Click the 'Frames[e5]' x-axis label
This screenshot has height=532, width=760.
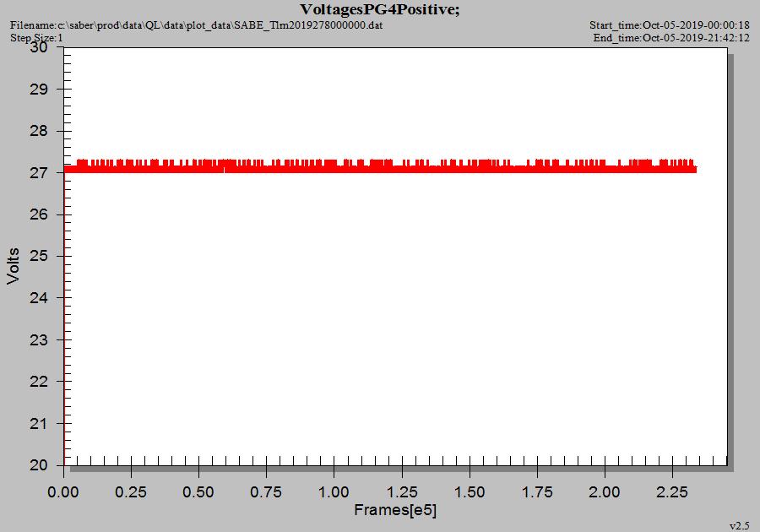pos(395,510)
